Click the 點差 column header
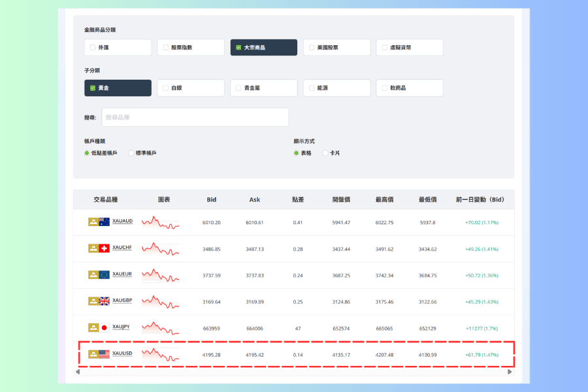This screenshot has width=588, height=392. (x=298, y=199)
